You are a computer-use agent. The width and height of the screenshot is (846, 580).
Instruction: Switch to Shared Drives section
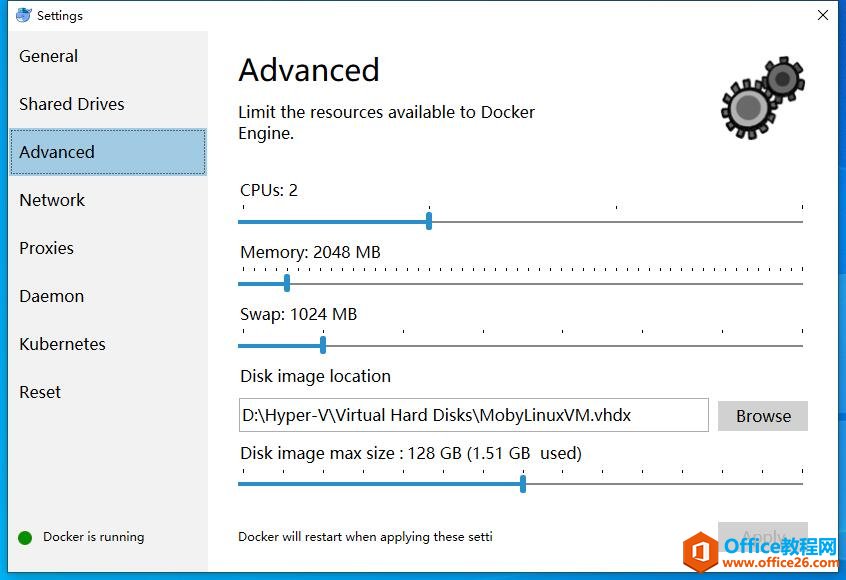click(72, 104)
